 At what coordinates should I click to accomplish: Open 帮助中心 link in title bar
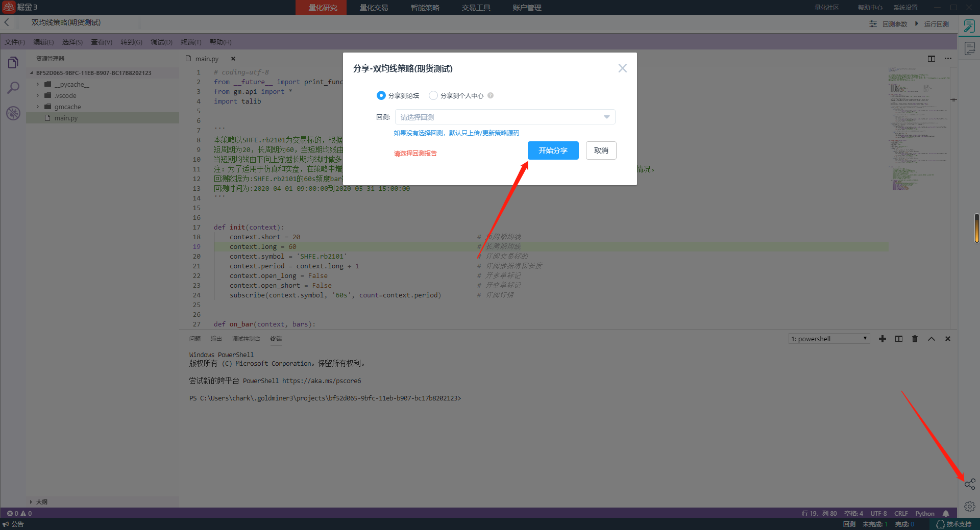[870, 8]
